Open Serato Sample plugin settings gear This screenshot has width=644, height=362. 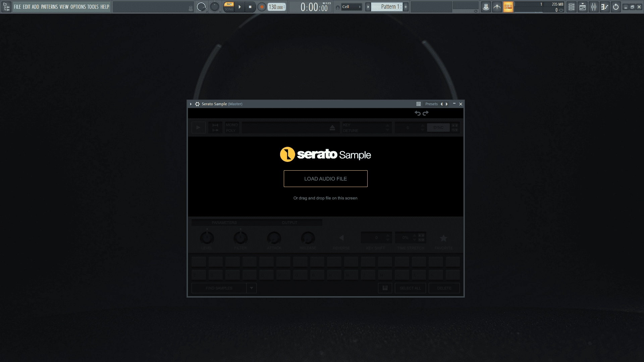tap(197, 104)
